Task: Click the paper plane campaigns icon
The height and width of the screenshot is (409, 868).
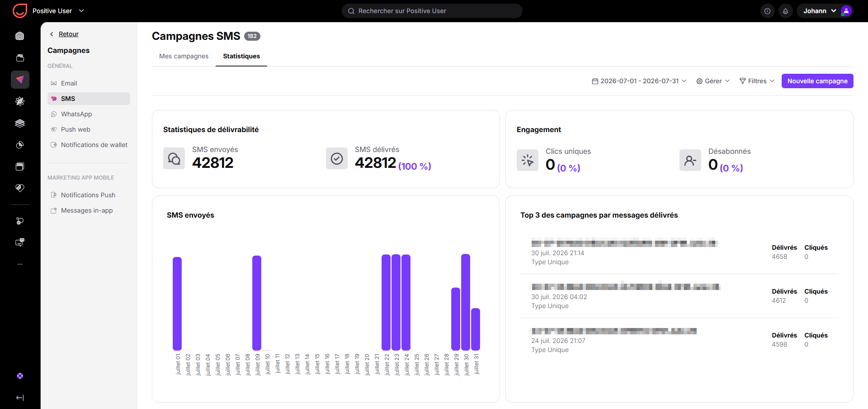Action: [x=20, y=80]
